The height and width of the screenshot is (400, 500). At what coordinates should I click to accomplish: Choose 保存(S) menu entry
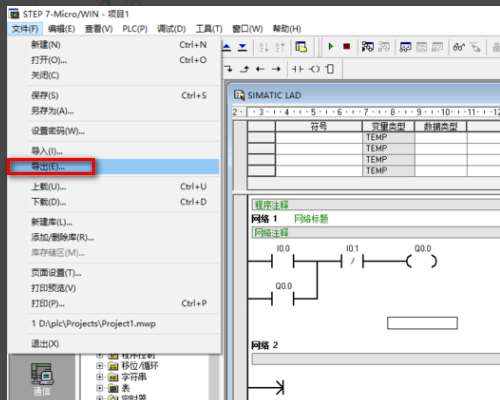113,96
